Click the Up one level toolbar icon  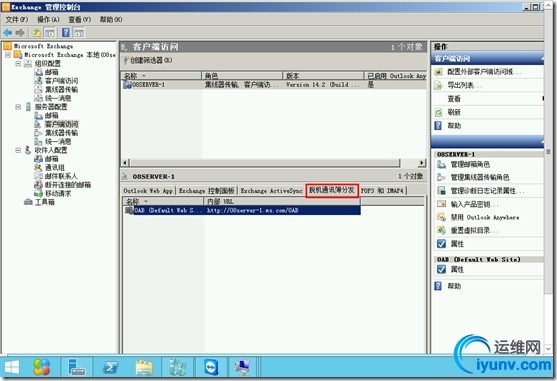(x=37, y=33)
